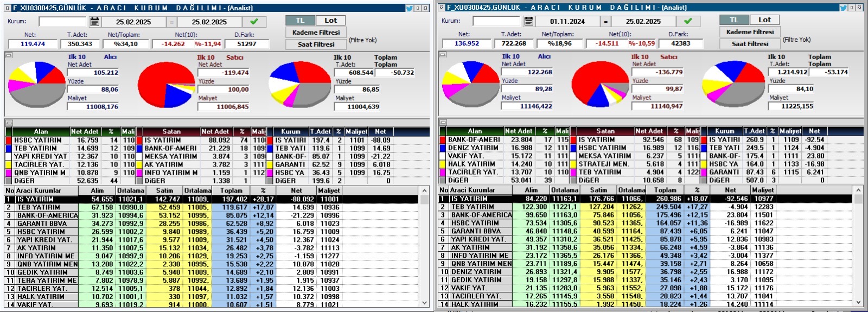
Task: Click magenta swatch beside QNB YATIRIM M, left window
Action: 9,173
